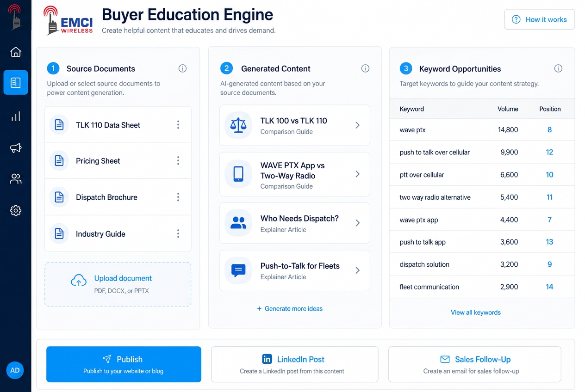The width and height of the screenshot is (585, 392).
Task: Click the envelope icon on Sales Follow-Up
Action: pos(445,359)
